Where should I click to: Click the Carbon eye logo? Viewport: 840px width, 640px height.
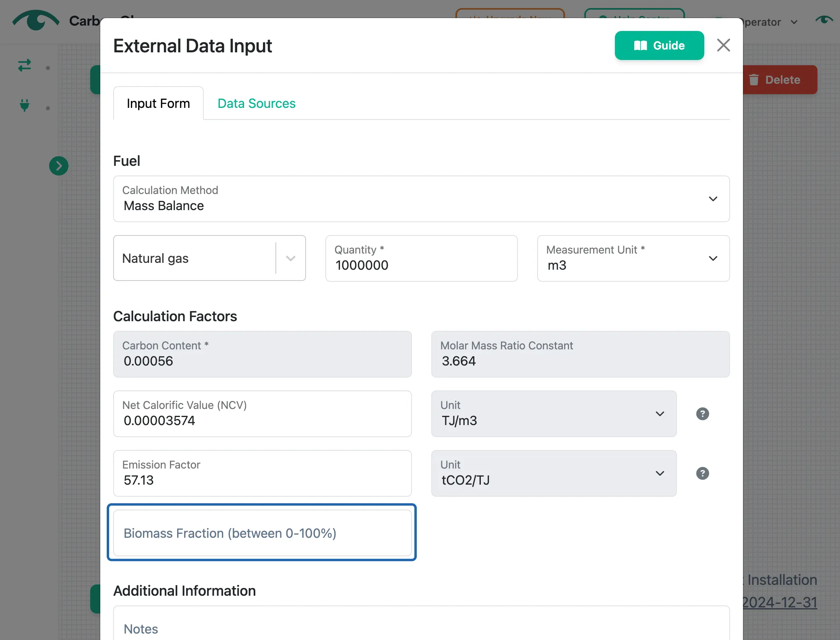pyautogui.click(x=36, y=20)
